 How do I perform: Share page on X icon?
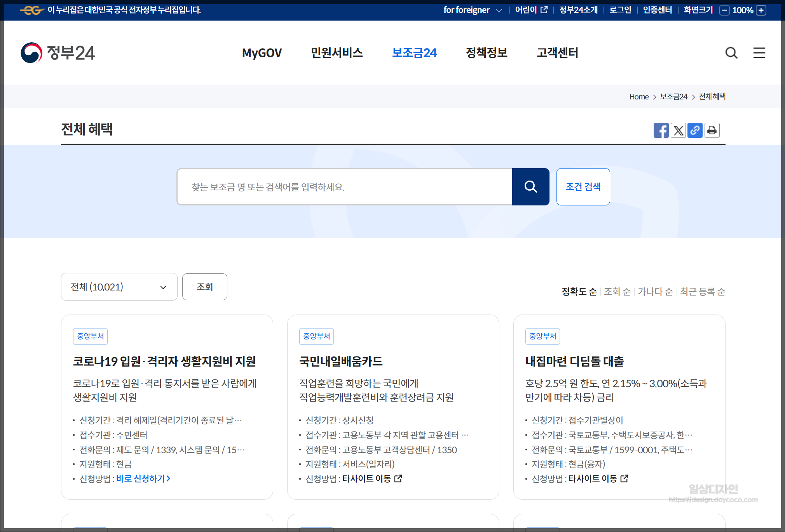point(678,130)
